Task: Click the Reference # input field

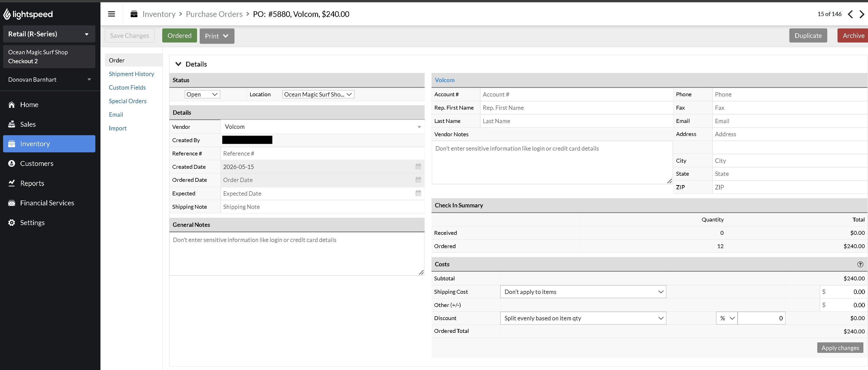Action: point(322,154)
